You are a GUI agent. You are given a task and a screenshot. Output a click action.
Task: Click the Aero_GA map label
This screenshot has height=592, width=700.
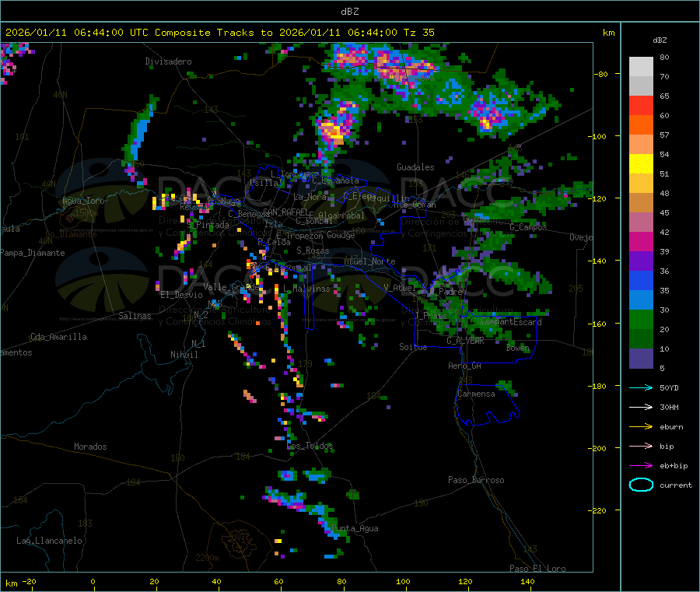coord(465,366)
